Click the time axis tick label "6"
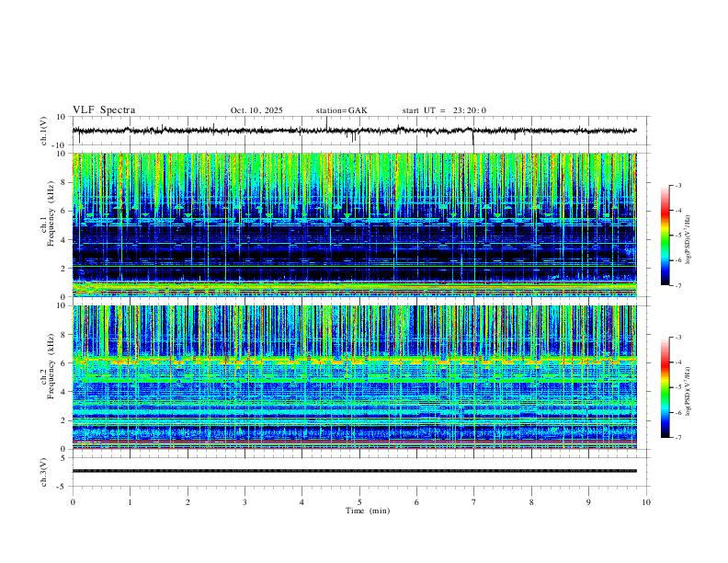The image size is (728, 563). coord(416,502)
